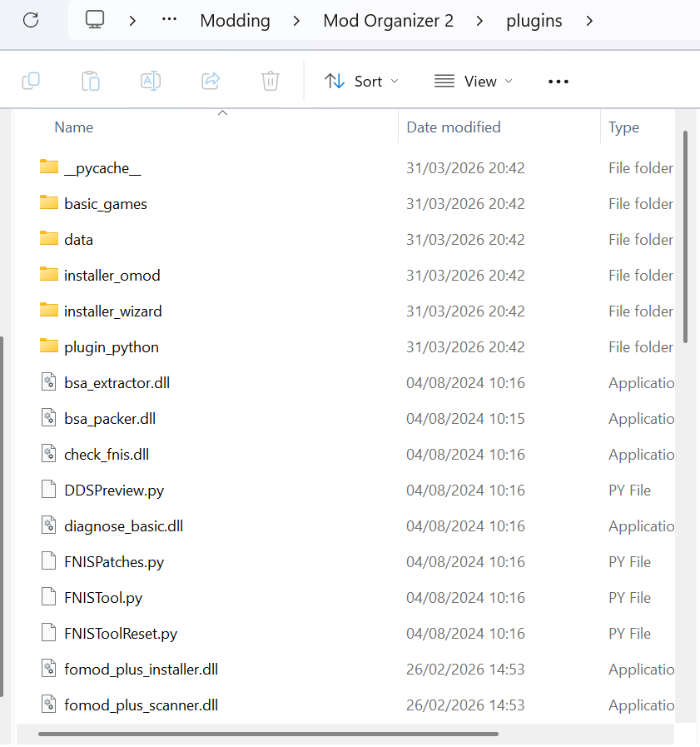Screen dimensions: 700x747
Task: Open the View dropdown menu
Action: [474, 82]
